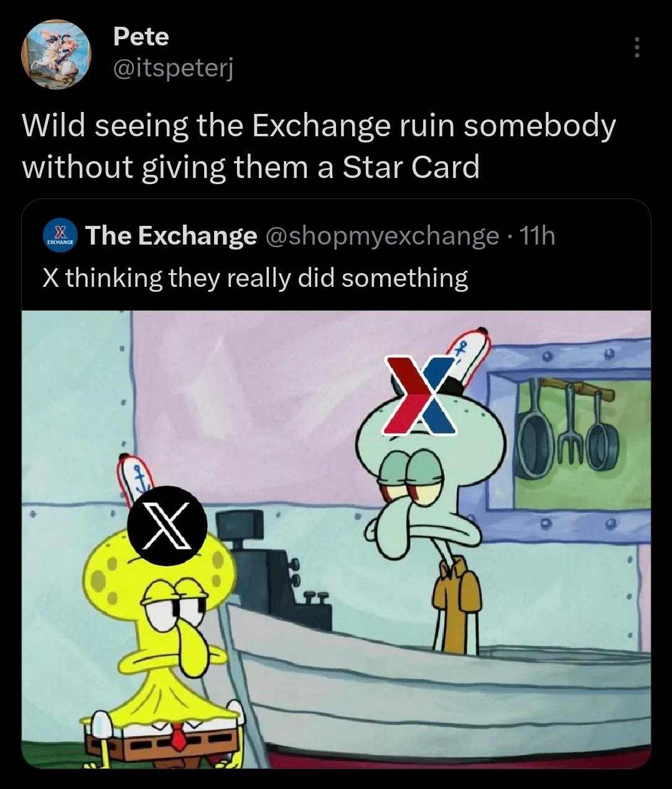
Task: Open the three-dot more options menu
Action: coord(636,48)
